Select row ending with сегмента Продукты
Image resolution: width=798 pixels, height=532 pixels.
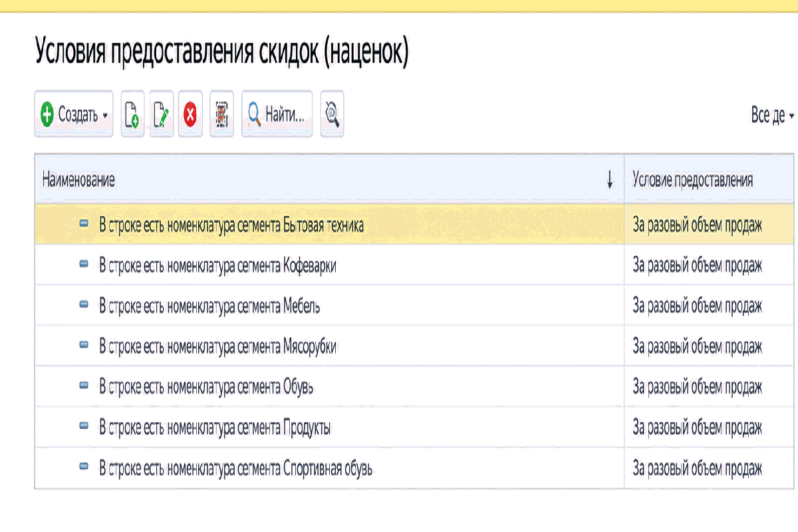pos(415,427)
